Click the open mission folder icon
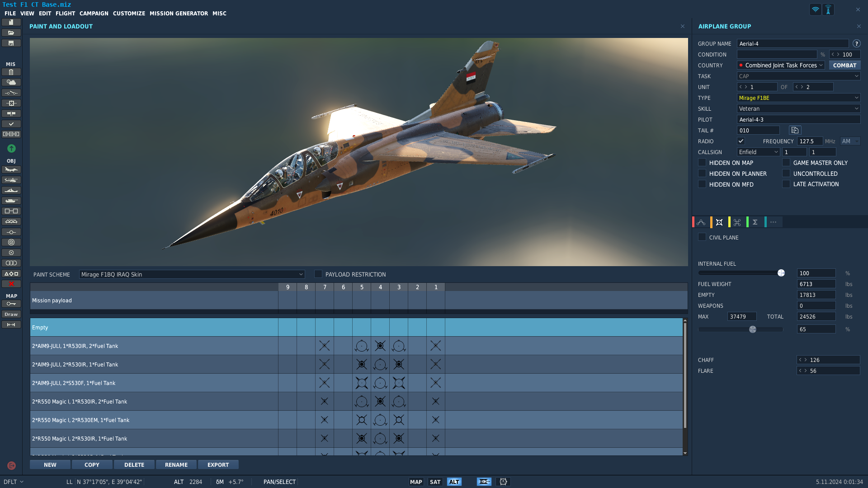This screenshot has height=488, width=868. 11,33
